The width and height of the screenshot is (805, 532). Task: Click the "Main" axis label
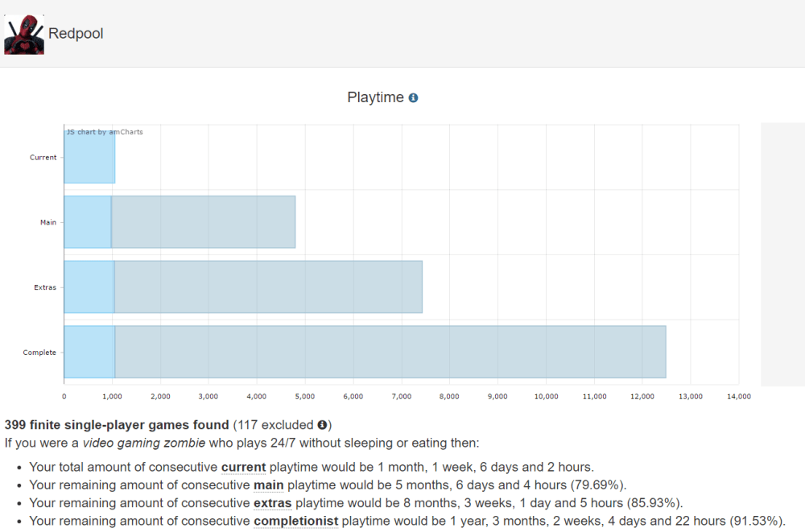coord(49,222)
